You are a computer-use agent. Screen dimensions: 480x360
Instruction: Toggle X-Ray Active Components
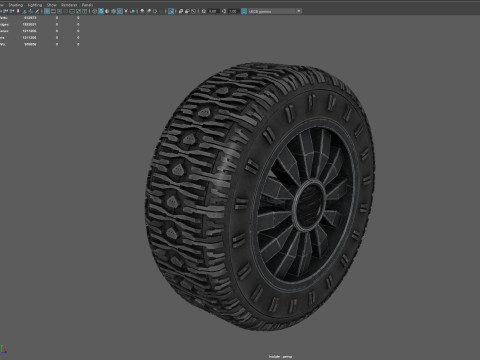(187, 11)
